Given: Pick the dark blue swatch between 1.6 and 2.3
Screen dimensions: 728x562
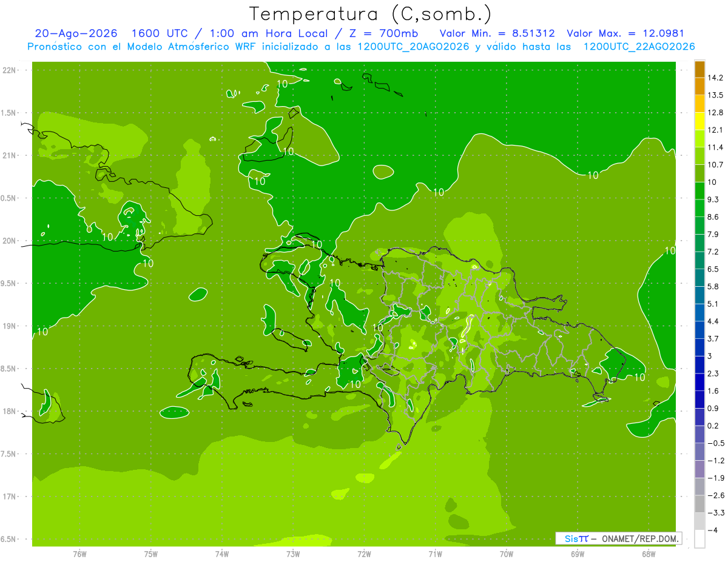Looking at the screenshot, I should pyautogui.click(x=699, y=382).
